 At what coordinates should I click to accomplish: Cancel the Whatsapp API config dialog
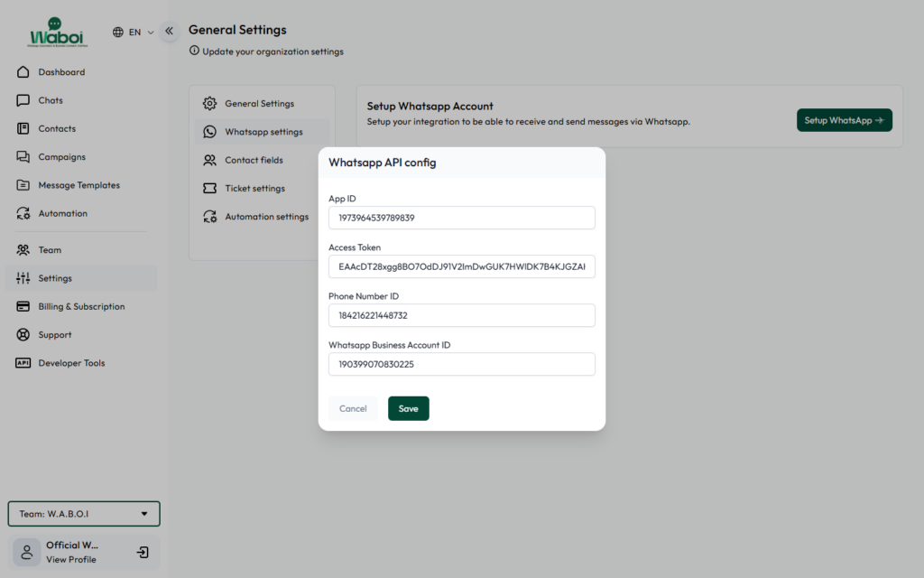click(x=353, y=409)
